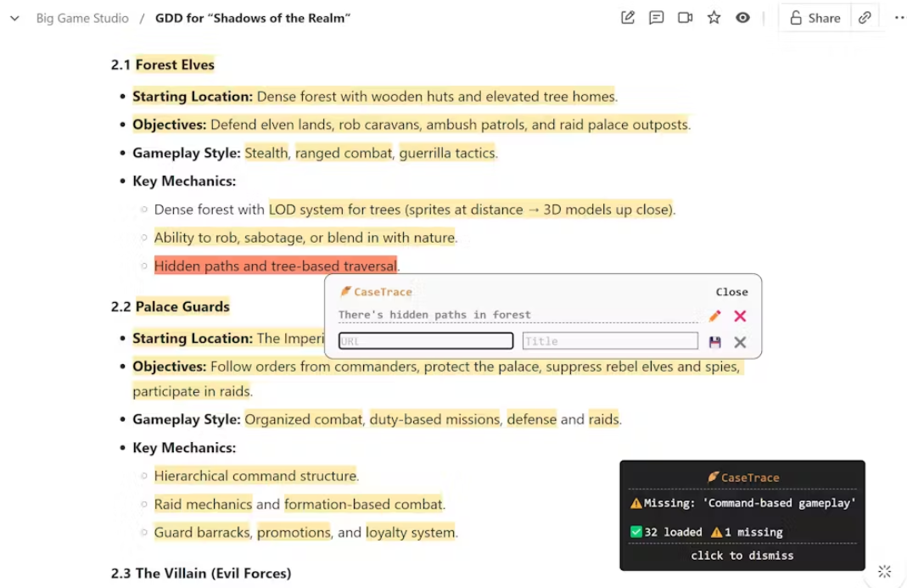Click highlighted loyalty system text
This screenshot has width=907, height=588.
(x=411, y=533)
